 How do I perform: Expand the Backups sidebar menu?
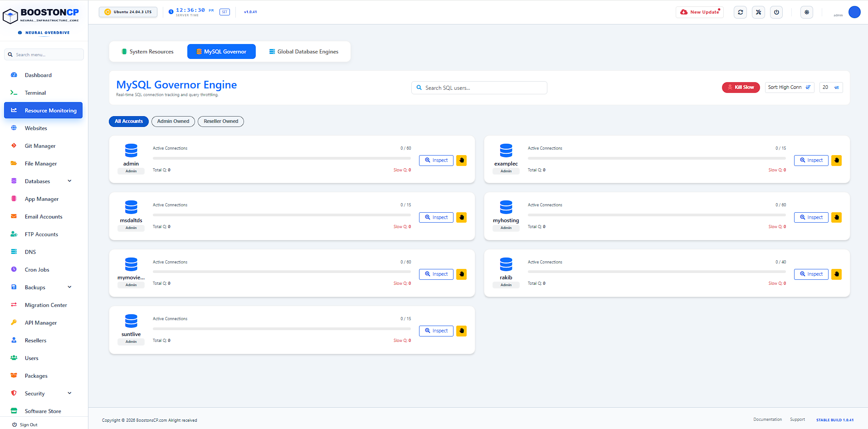43,288
